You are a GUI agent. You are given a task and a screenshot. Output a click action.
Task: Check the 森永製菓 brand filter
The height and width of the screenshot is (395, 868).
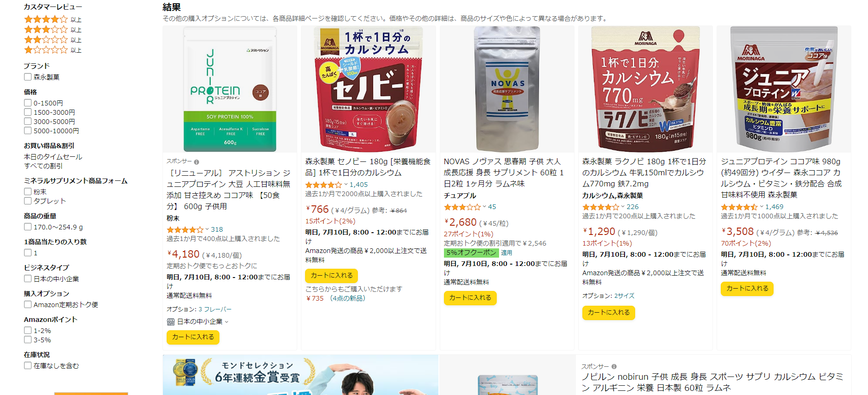click(x=28, y=77)
